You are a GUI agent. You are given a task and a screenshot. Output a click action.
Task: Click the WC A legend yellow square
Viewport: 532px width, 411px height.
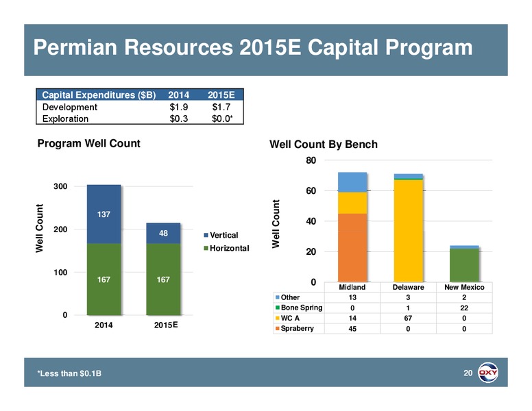[x=278, y=318]
